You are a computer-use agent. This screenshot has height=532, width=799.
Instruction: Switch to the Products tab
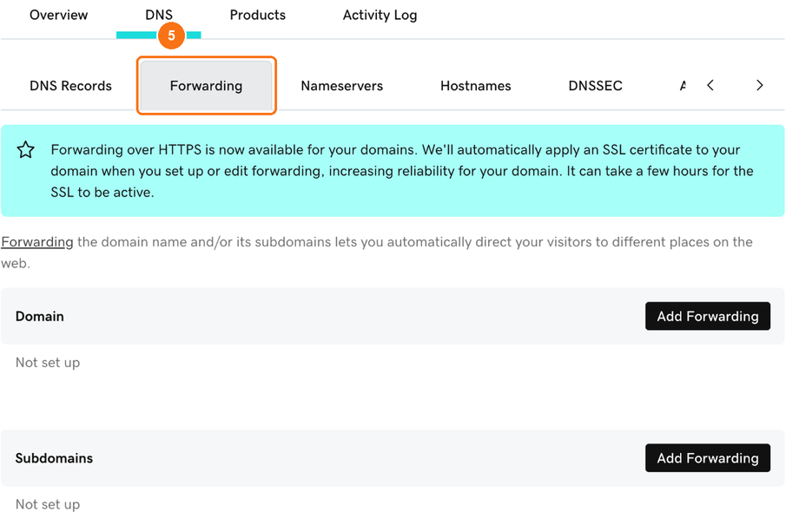(257, 16)
